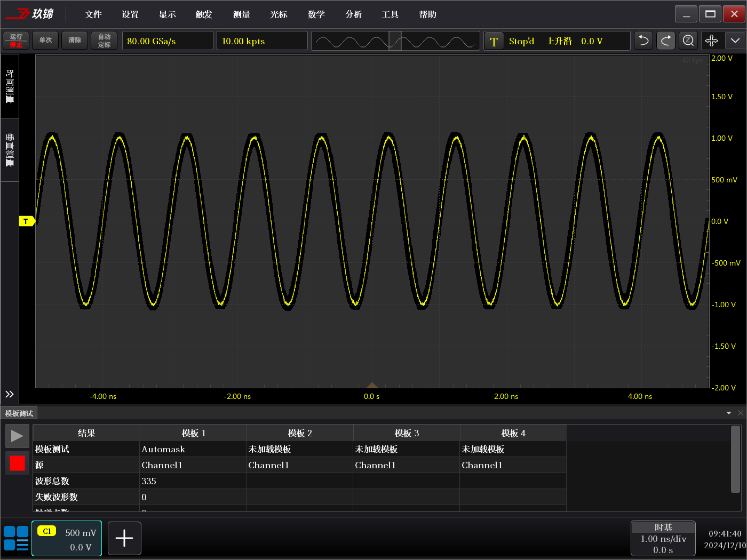Select the 10.00 kpts memory depth field
Viewport: 747px width, 560px height.
coord(262,41)
